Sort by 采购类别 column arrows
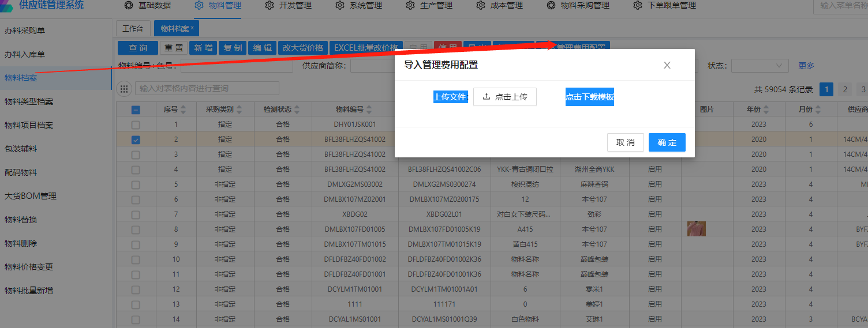 coord(239,110)
